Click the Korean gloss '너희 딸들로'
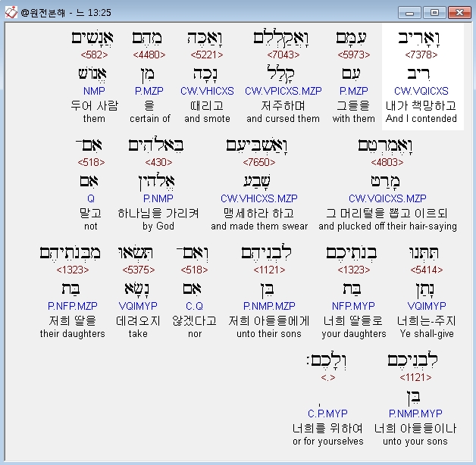 (353, 320)
